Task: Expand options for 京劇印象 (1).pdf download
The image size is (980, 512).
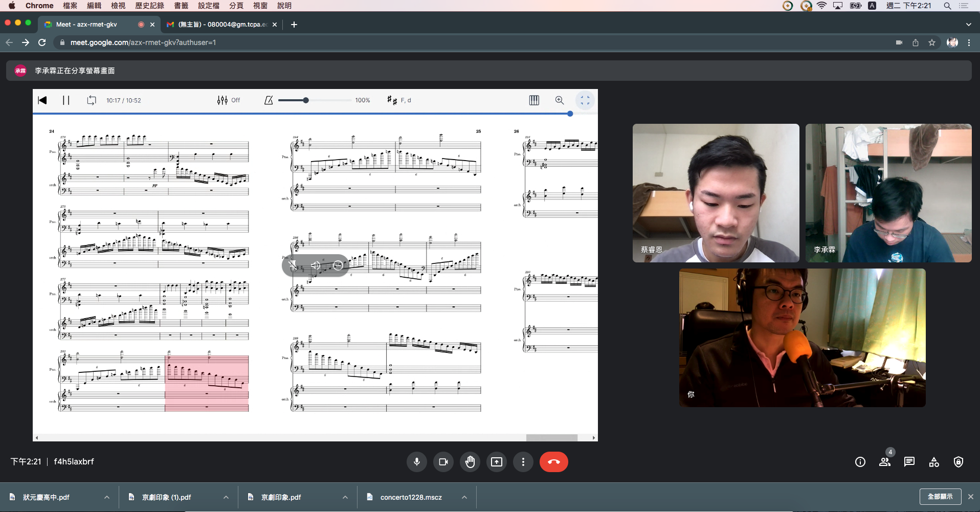Action: (226, 497)
